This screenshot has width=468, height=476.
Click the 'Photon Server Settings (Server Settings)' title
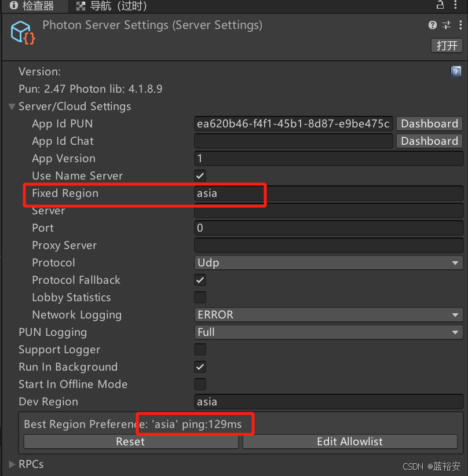pyautogui.click(x=152, y=25)
